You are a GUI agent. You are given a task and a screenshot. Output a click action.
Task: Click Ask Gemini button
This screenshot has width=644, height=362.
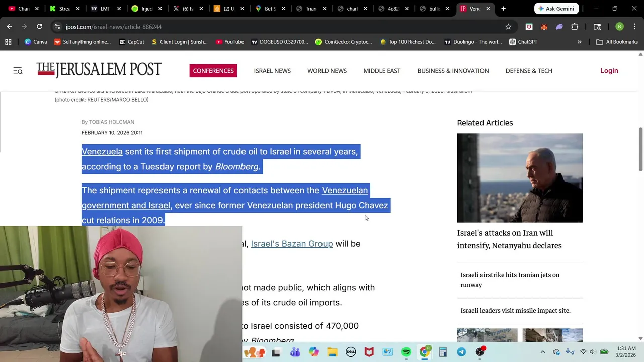(x=556, y=9)
